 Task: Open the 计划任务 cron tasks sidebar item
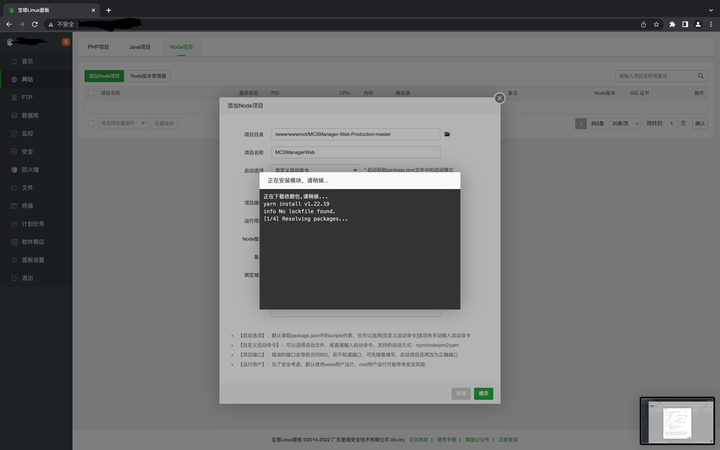[36, 224]
